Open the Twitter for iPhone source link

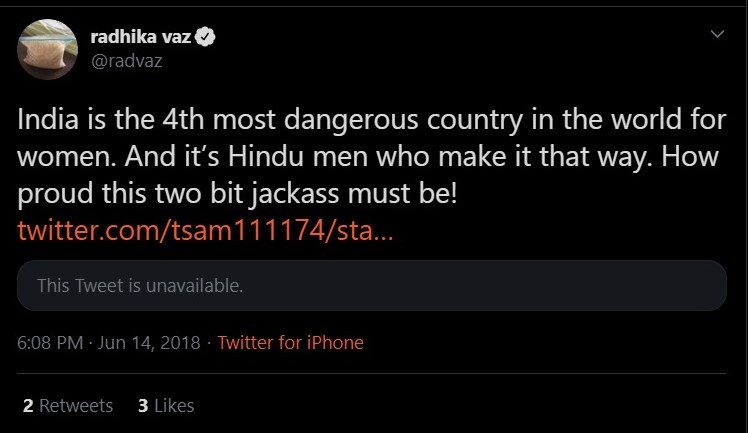[x=290, y=343]
